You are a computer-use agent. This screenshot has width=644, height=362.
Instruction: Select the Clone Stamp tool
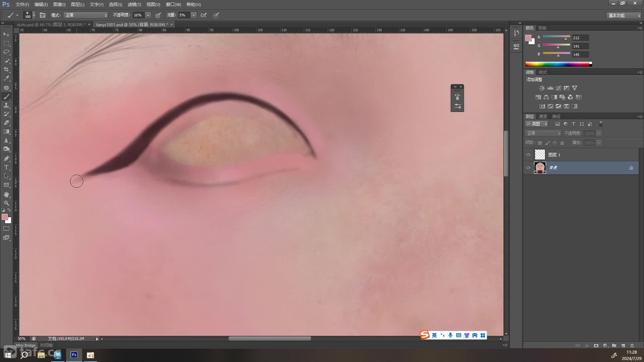[x=6, y=105]
